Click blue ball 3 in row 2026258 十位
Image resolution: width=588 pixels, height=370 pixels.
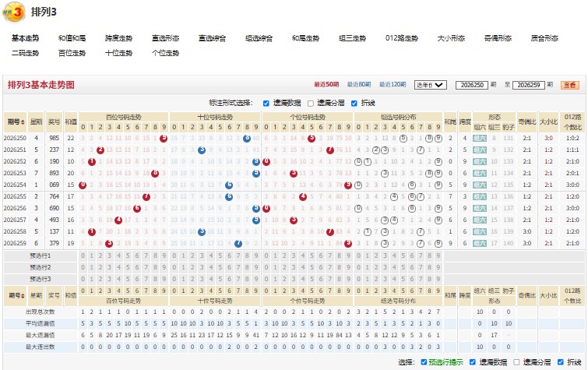(202, 231)
